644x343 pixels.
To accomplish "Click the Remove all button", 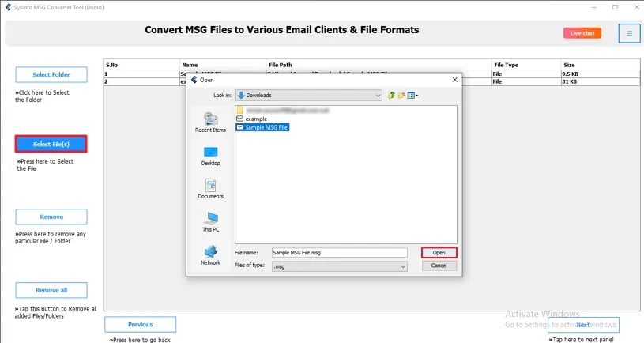I will pyautogui.click(x=51, y=290).
